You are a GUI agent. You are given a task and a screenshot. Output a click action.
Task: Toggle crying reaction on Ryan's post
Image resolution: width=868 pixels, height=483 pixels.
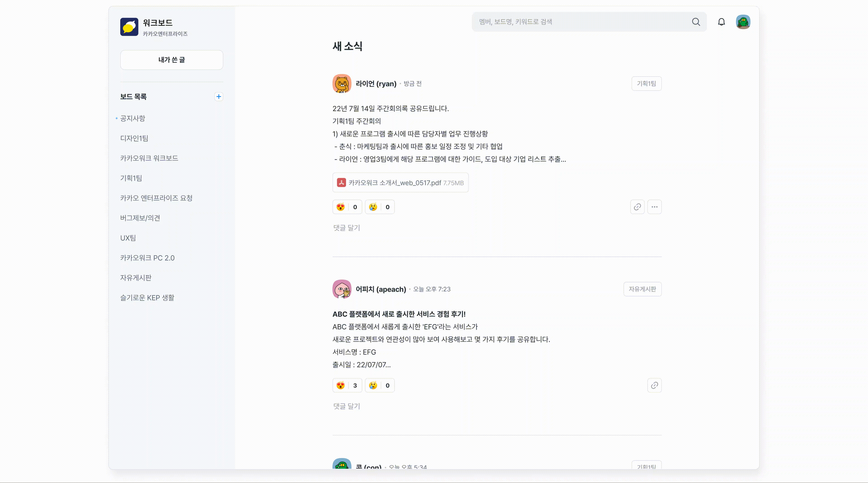[x=380, y=207]
